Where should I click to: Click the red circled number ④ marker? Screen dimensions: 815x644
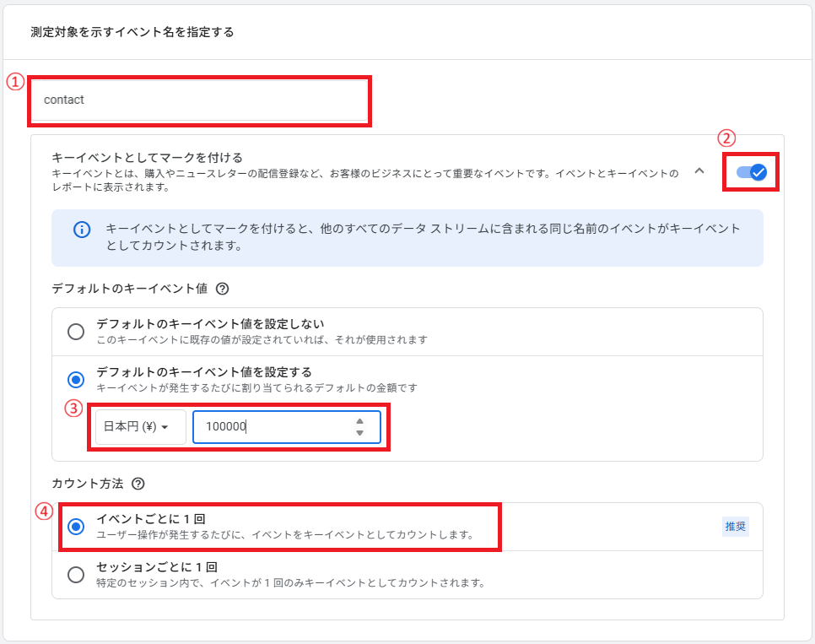coord(42,511)
